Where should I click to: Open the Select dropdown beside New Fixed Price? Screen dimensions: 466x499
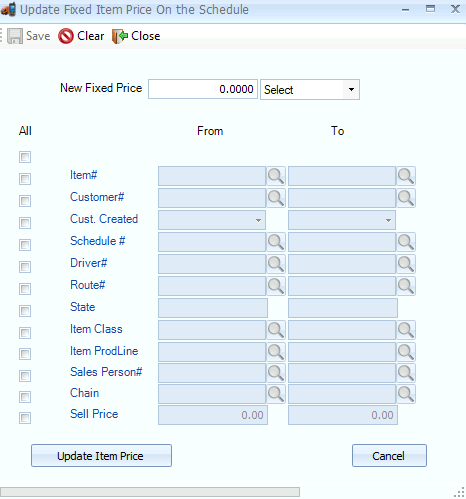point(310,89)
